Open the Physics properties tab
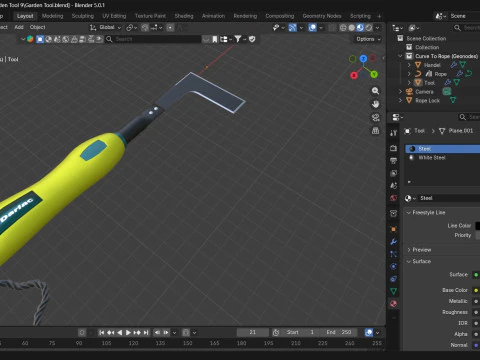Viewport: 480px width, 360px height. point(393,266)
